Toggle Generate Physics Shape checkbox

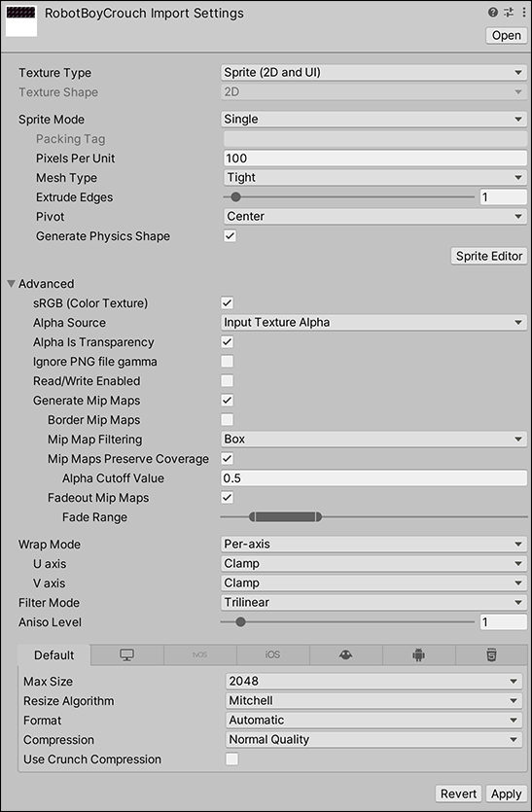coord(230,236)
